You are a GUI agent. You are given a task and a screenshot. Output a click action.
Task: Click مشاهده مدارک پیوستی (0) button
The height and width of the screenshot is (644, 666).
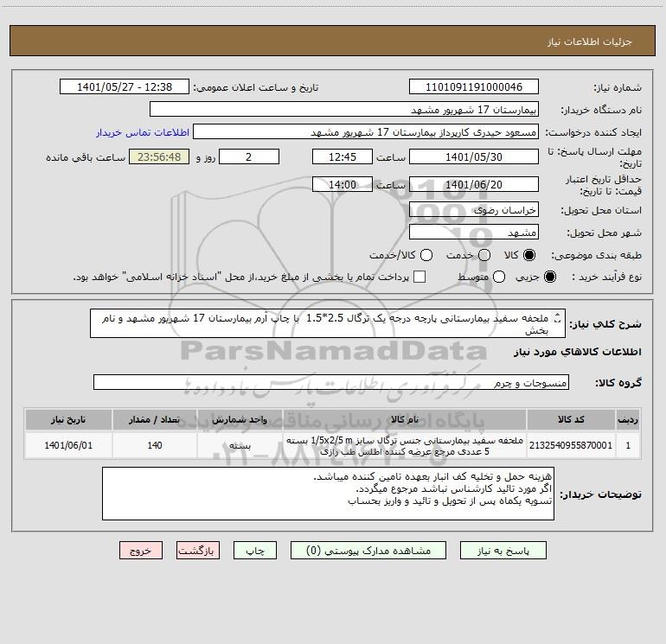tap(368, 551)
